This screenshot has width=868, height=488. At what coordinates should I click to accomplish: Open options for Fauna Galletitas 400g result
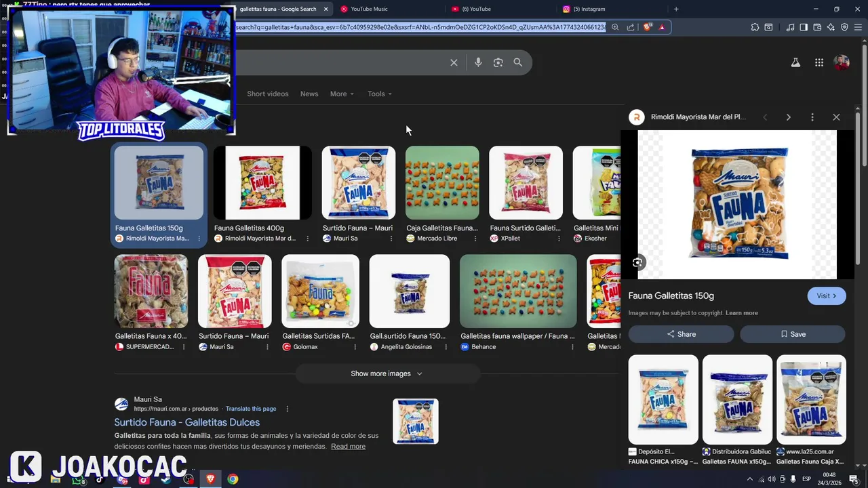point(307,239)
